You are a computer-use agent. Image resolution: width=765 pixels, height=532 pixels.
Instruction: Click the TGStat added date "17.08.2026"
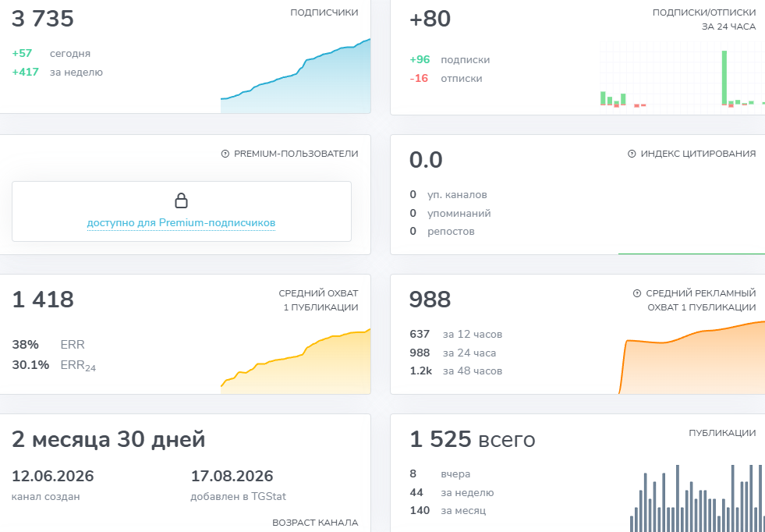tap(232, 476)
